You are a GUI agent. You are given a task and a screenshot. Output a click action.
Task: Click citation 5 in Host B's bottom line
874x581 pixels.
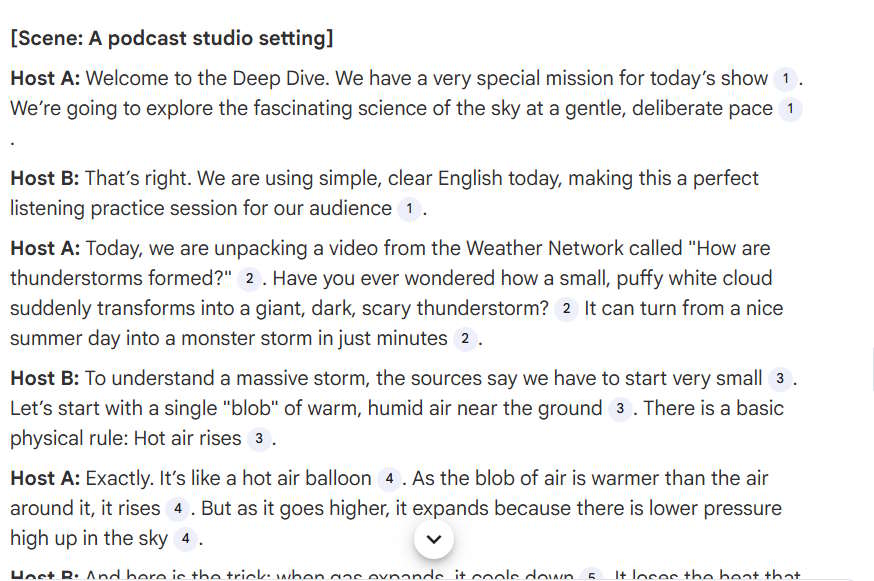coord(591,575)
